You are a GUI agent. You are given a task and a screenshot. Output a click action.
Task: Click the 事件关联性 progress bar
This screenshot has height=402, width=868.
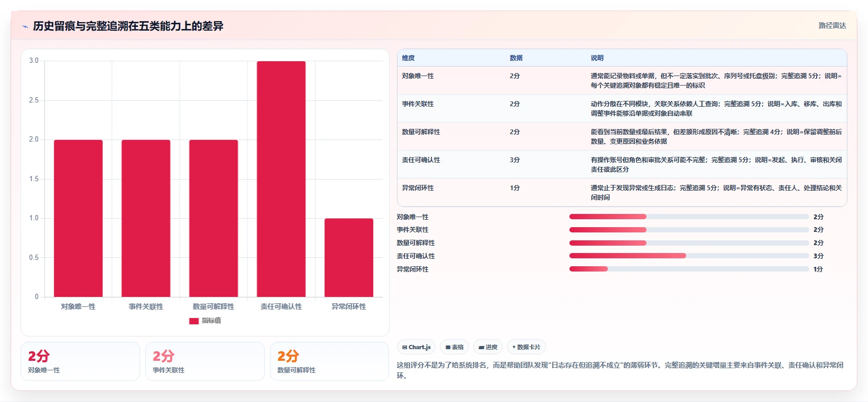[689, 230]
